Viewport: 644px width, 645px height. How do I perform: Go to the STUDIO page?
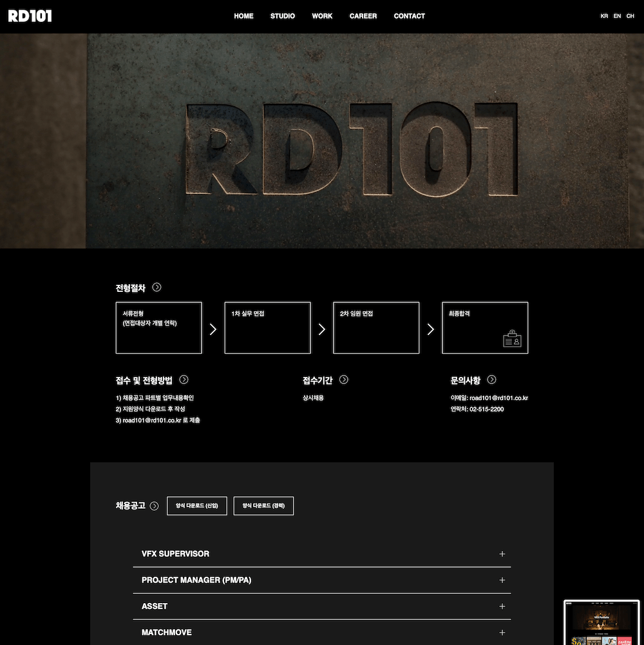click(x=283, y=16)
